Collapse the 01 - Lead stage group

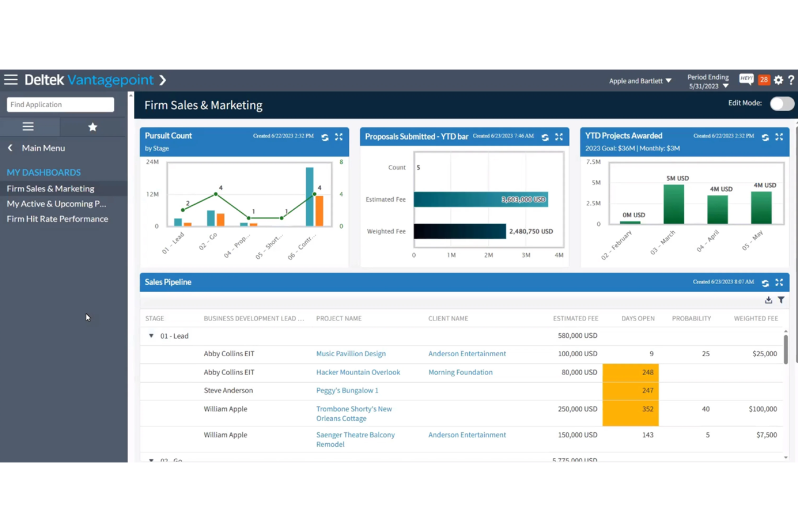tap(152, 336)
